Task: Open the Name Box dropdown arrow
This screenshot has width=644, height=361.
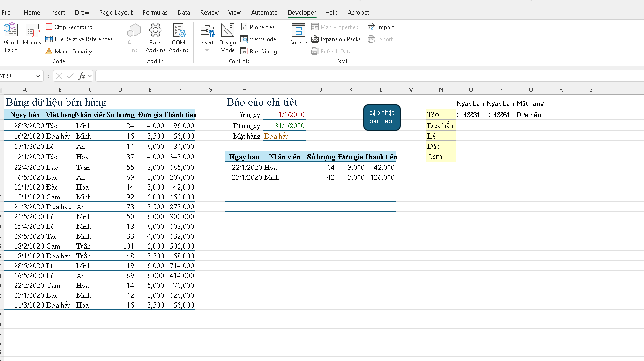Action: click(38, 76)
